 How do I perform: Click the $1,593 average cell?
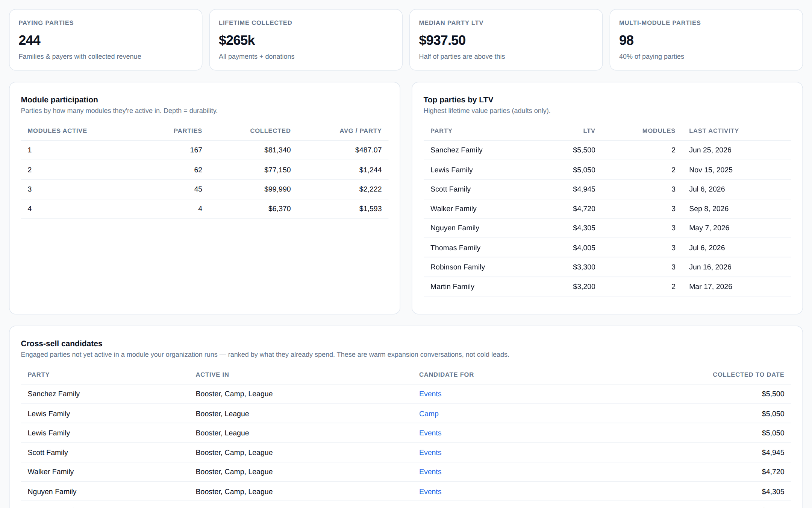tap(370, 208)
